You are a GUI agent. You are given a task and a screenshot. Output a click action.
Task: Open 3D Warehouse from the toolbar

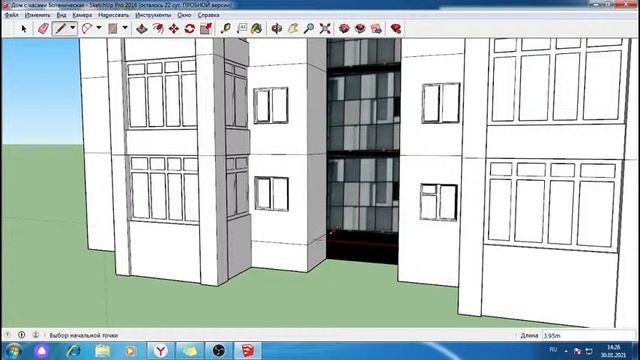coord(344,29)
